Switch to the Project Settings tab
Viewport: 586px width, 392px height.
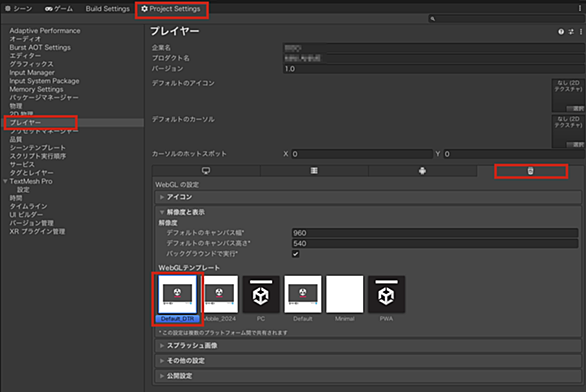click(171, 9)
